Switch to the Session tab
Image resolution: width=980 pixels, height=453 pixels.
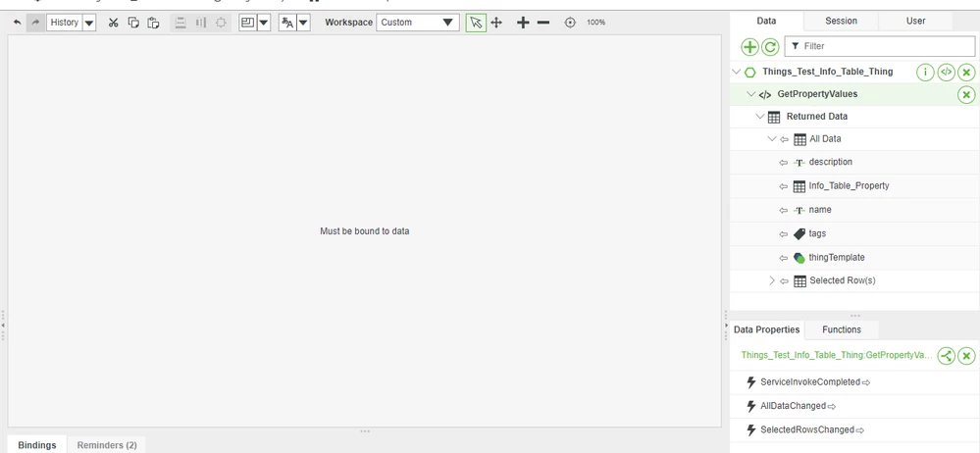click(841, 21)
